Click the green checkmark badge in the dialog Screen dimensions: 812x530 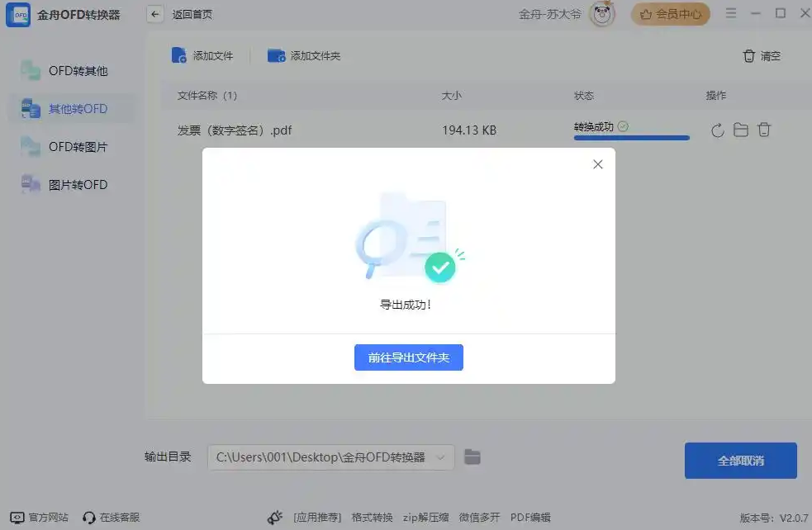[440, 267]
